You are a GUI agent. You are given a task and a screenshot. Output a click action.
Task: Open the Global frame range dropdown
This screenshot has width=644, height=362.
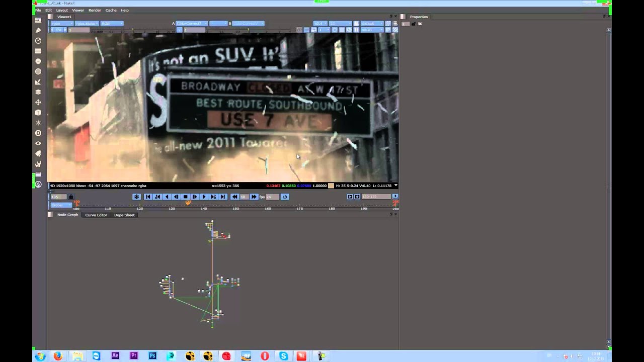click(x=60, y=205)
